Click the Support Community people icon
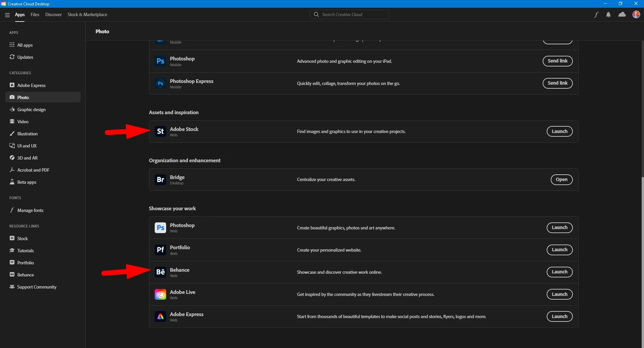This screenshot has width=644, height=348. point(12,287)
